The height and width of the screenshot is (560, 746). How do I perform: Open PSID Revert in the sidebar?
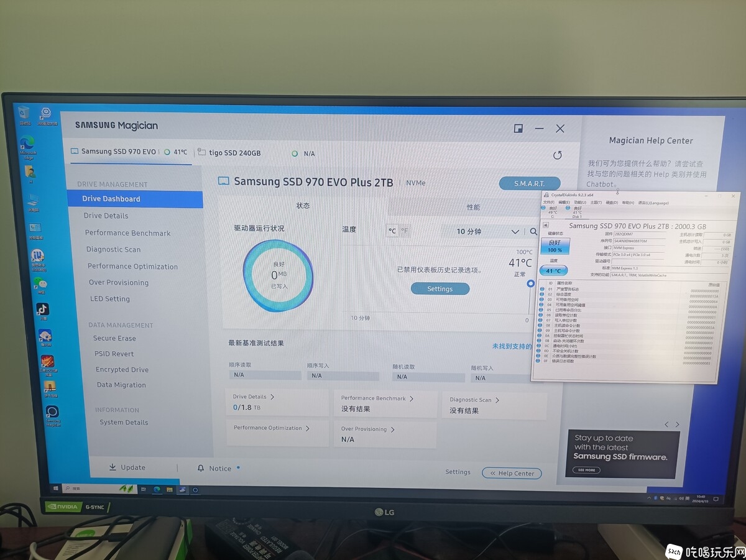(114, 354)
